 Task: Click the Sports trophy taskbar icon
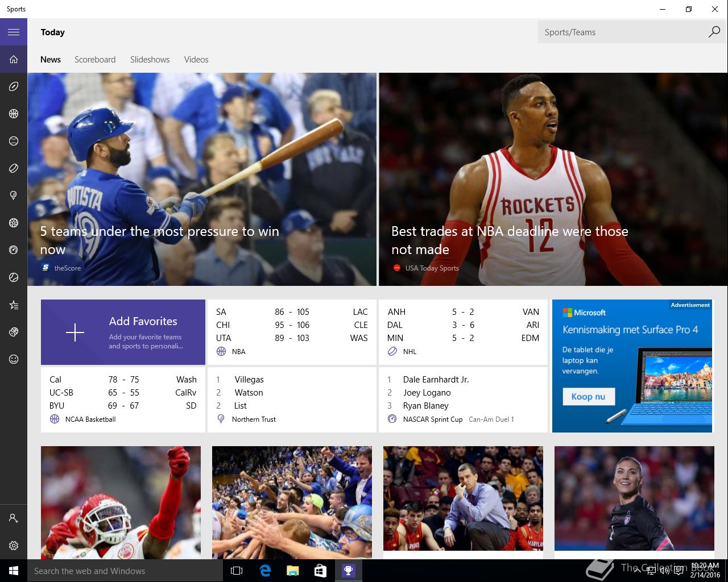[x=348, y=571]
